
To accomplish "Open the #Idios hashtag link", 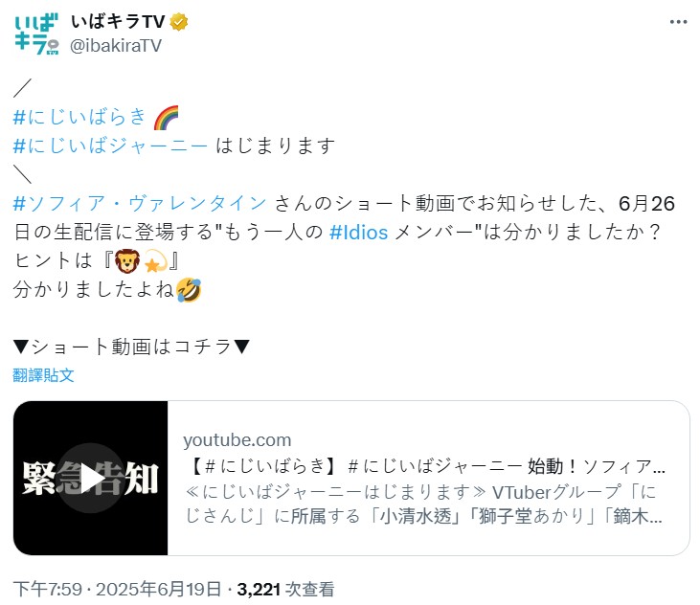I will (x=358, y=233).
